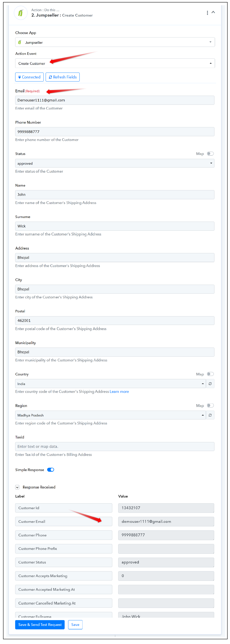Click the Customer Phone Prefix value field

pyautogui.click(x=166, y=549)
